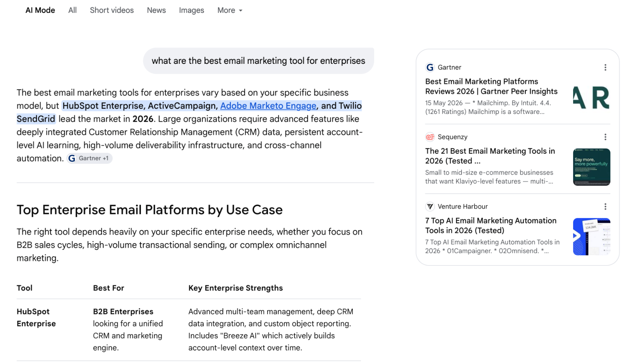Open the Gartner +1 source citation chip

[89, 158]
